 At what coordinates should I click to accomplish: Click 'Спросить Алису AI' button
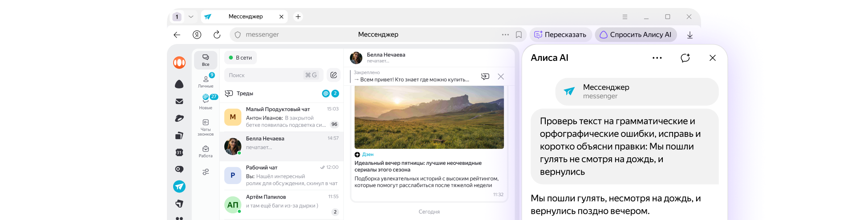pyautogui.click(x=636, y=35)
